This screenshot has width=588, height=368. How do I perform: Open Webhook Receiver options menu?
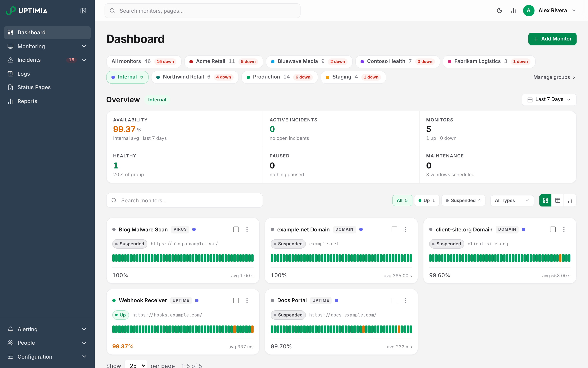click(247, 300)
